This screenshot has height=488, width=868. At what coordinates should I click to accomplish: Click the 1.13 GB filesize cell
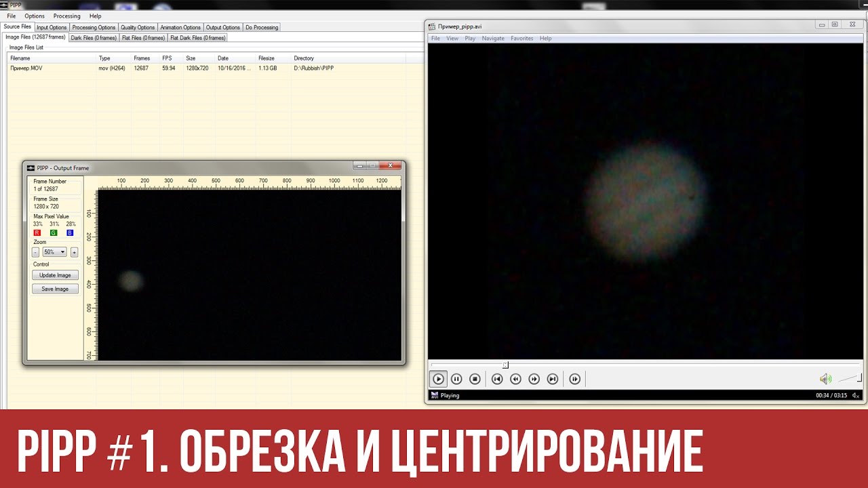point(267,68)
